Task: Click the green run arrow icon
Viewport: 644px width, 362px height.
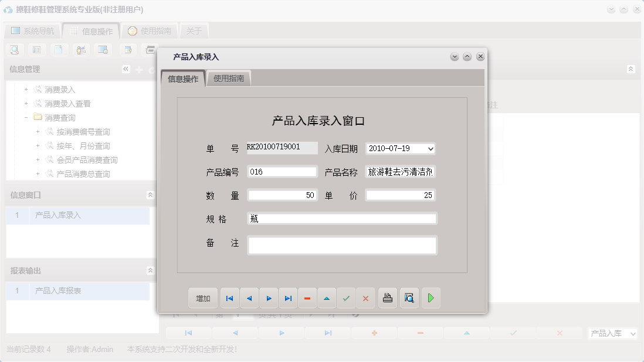Action: pyautogui.click(x=431, y=298)
